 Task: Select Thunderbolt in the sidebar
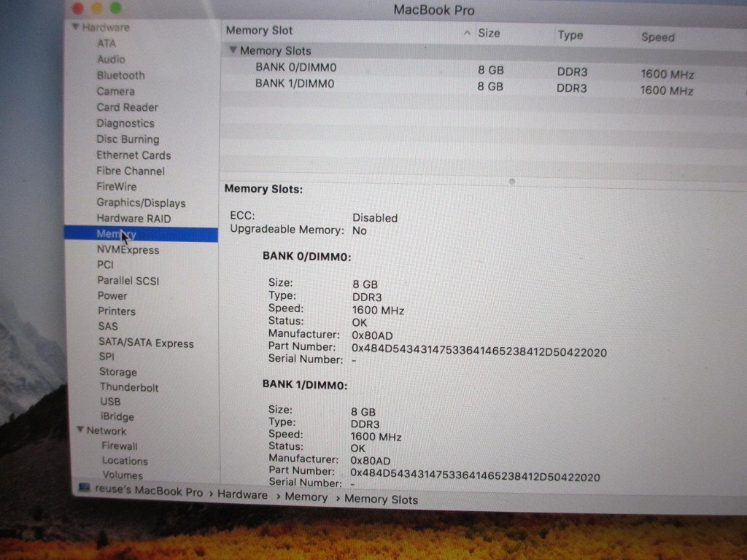[x=128, y=387]
